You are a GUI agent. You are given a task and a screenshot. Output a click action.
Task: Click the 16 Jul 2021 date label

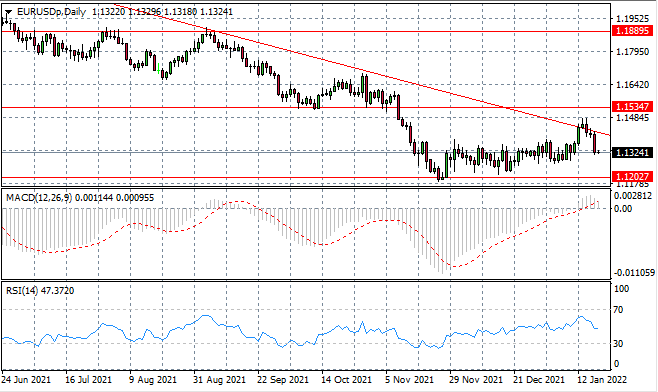[x=89, y=380]
